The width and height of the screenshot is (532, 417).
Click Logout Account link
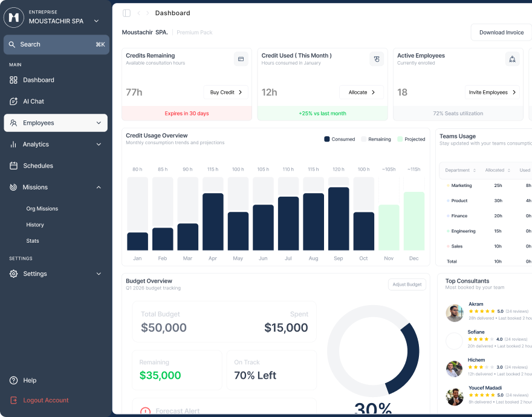(46, 401)
